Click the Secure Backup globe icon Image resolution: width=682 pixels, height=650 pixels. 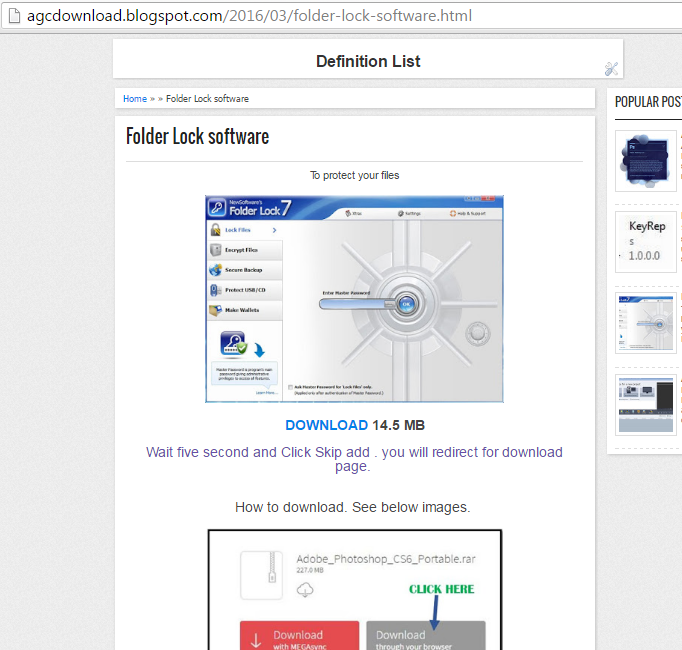[x=215, y=270]
